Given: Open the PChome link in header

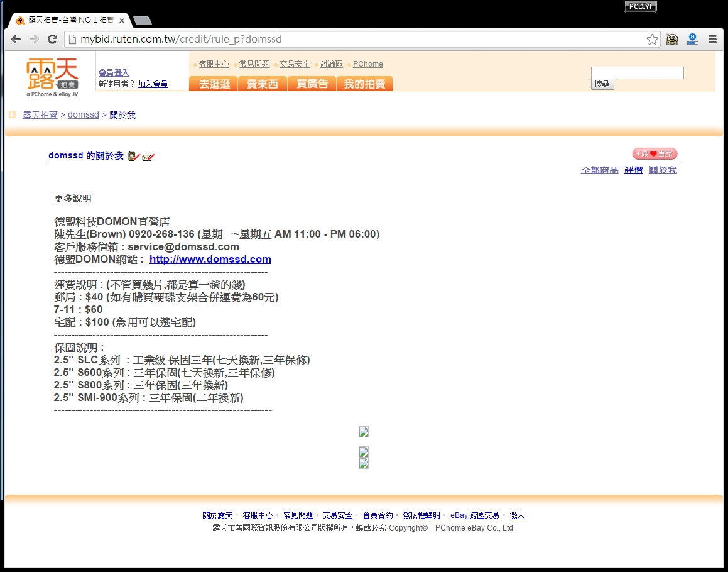Looking at the screenshot, I should (x=367, y=64).
